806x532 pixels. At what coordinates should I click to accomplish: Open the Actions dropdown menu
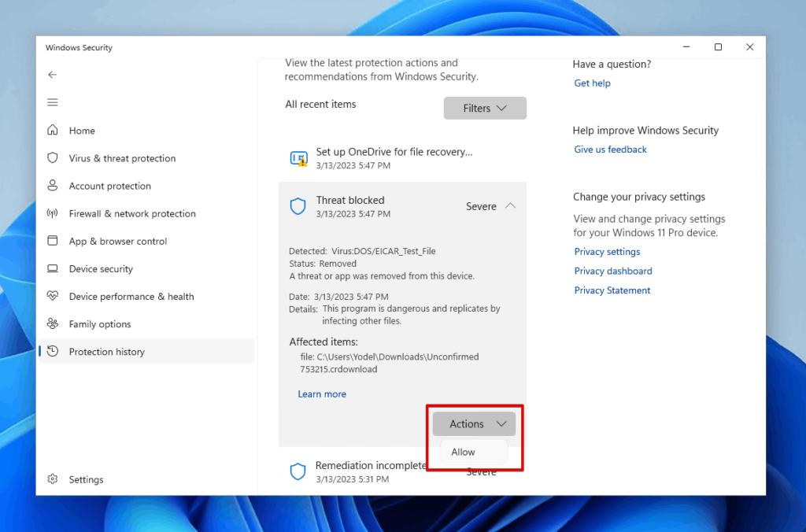[x=473, y=423]
